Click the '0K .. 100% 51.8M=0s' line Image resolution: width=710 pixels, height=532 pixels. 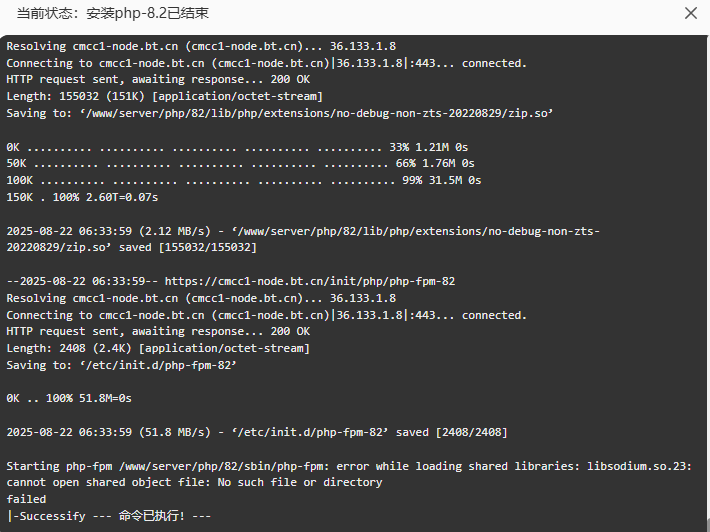coord(69,398)
